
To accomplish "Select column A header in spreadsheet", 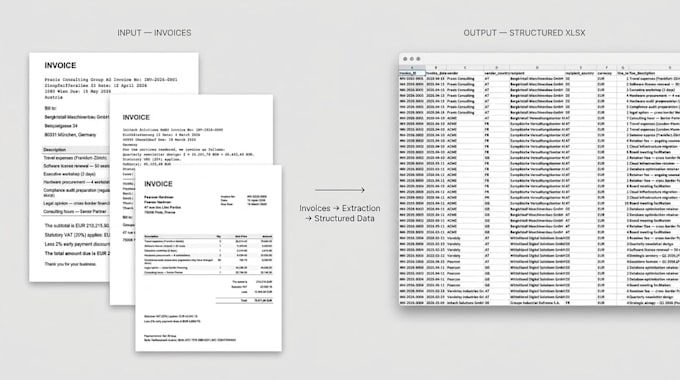I will (x=412, y=68).
